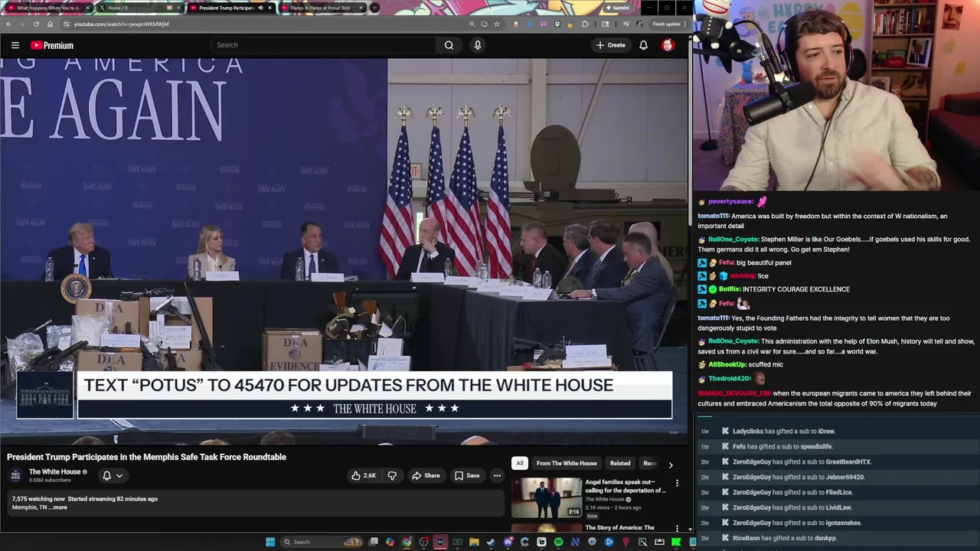Click the YouTube search input field
Screen dimensions: 980x551
click(x=322, y=45)
